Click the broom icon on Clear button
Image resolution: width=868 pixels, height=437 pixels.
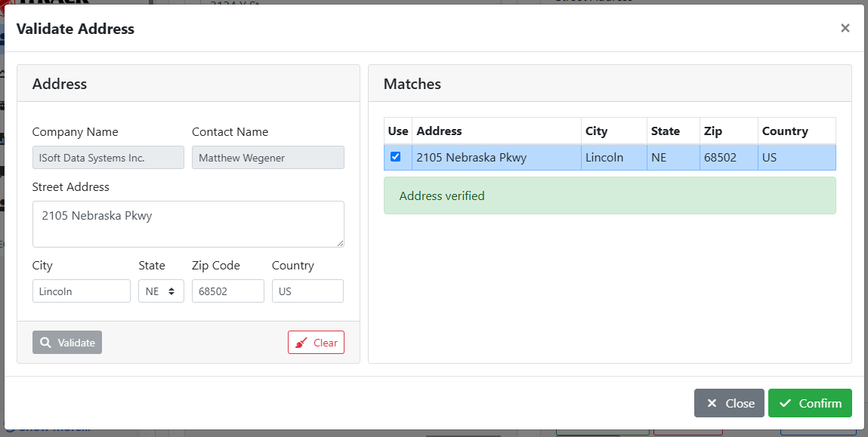(301, 343)
